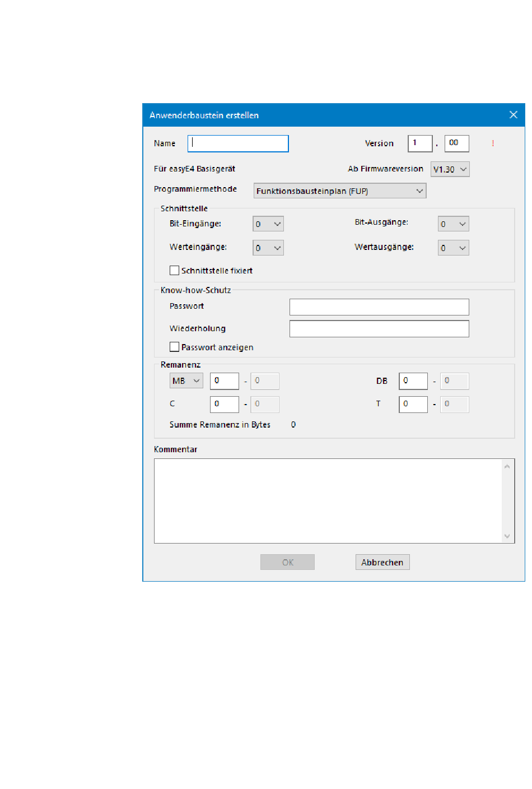Click the T remanence start field
This screenshot has width=532, height=789.
tap(413, 404)
